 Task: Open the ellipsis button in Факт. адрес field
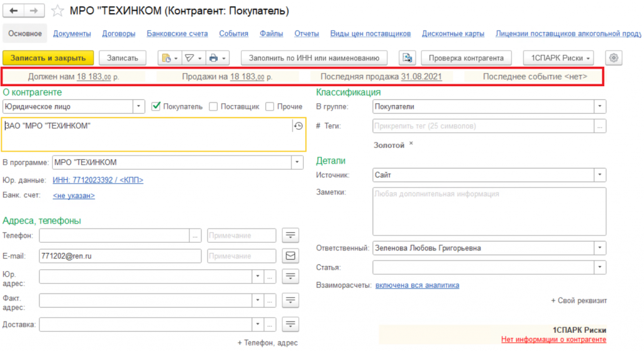click(x=270, y=301)
